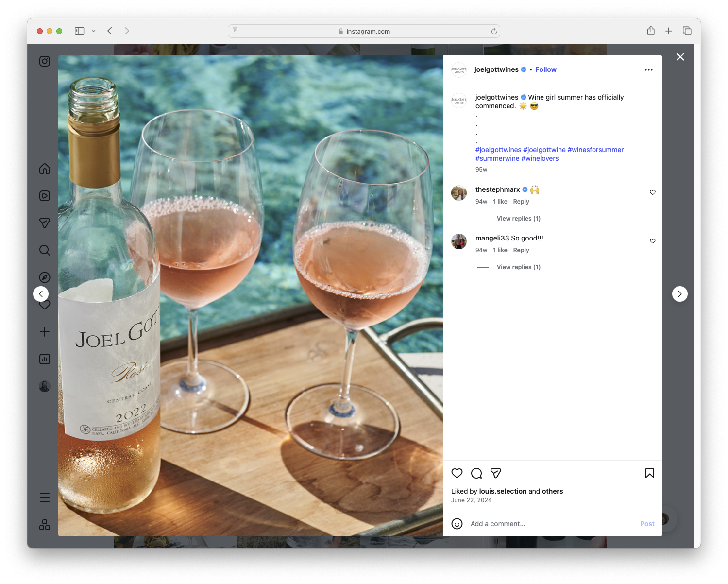Share the post with paper plane icon
The height and width of the screenshot is (584, 728).
tap(496, 473)
